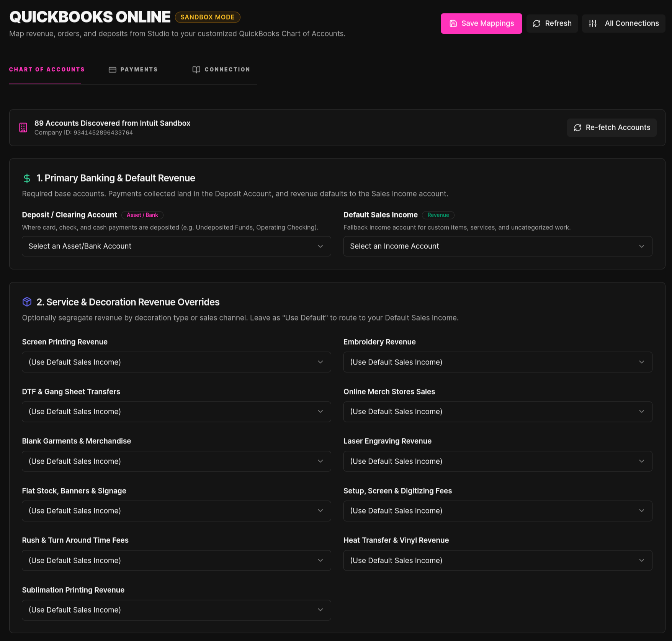Re-fetch accounts from the Intuit Sandbox
The image size is (672, 641).
pyautogui.click(x=612, y=128)
